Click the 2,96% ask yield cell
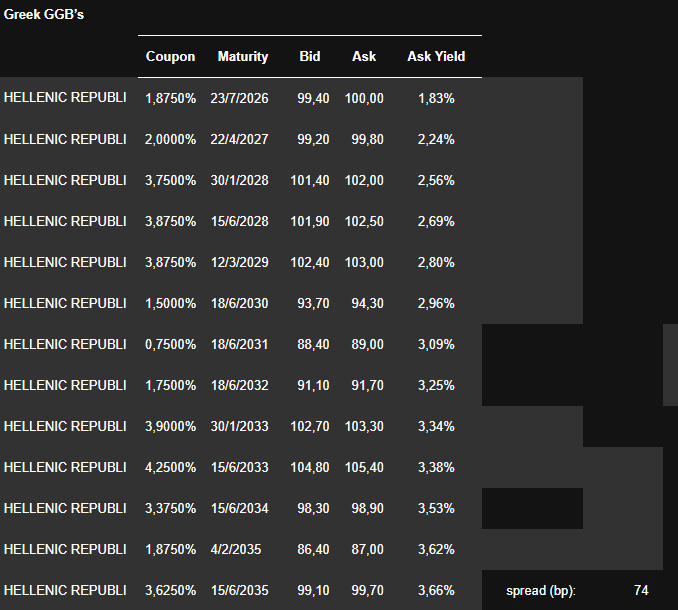The height and width of the screenshot is (610, 678). (x=436, y=303)
